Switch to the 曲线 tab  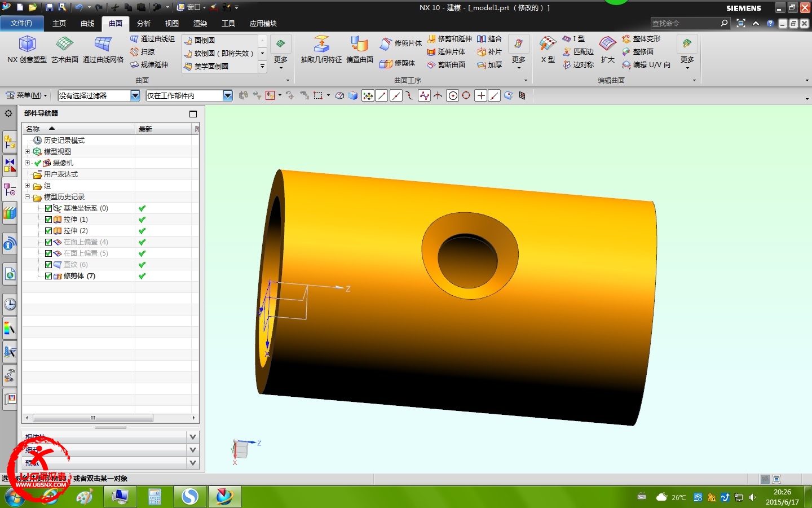coord(87,23)
